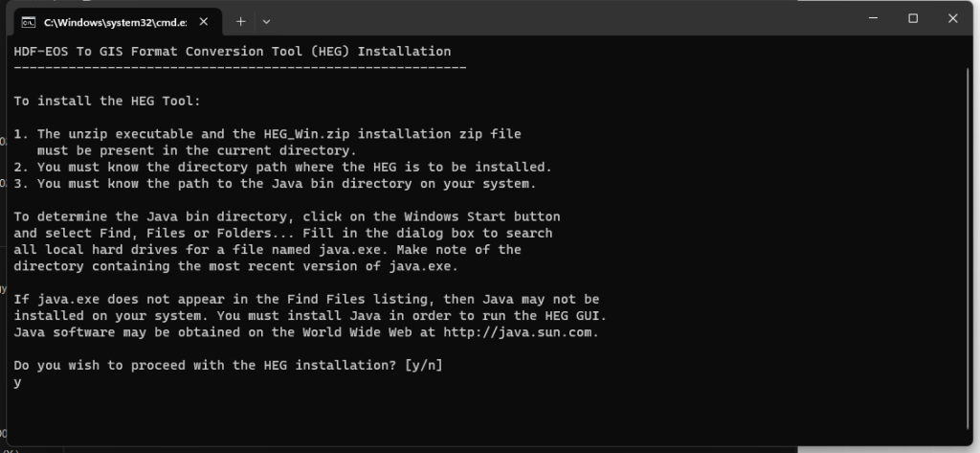Click the cmd icon in the tab
Viewport: 980px width, 453px height.
pos(28,22)
